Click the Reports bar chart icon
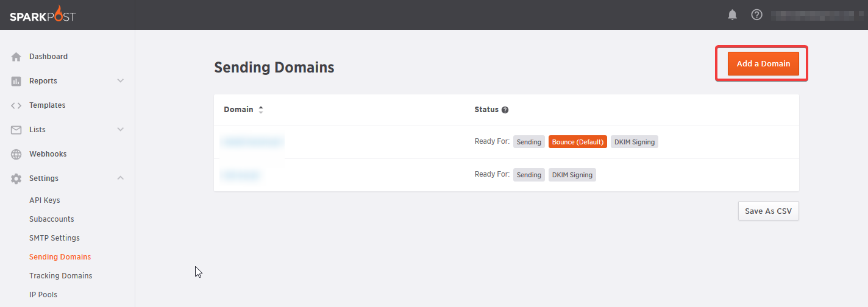 click(16, 81)
